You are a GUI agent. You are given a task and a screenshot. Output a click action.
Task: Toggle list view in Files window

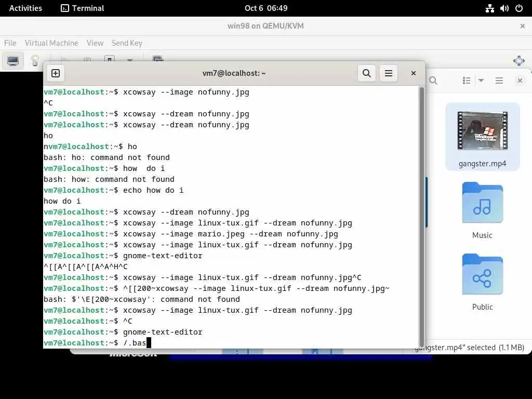(467, 81)
